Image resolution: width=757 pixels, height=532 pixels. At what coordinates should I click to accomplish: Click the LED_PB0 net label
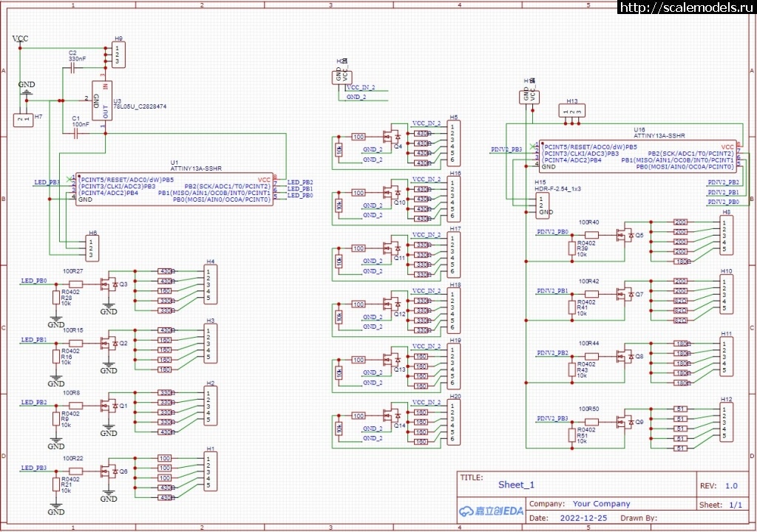click(33, 281)
